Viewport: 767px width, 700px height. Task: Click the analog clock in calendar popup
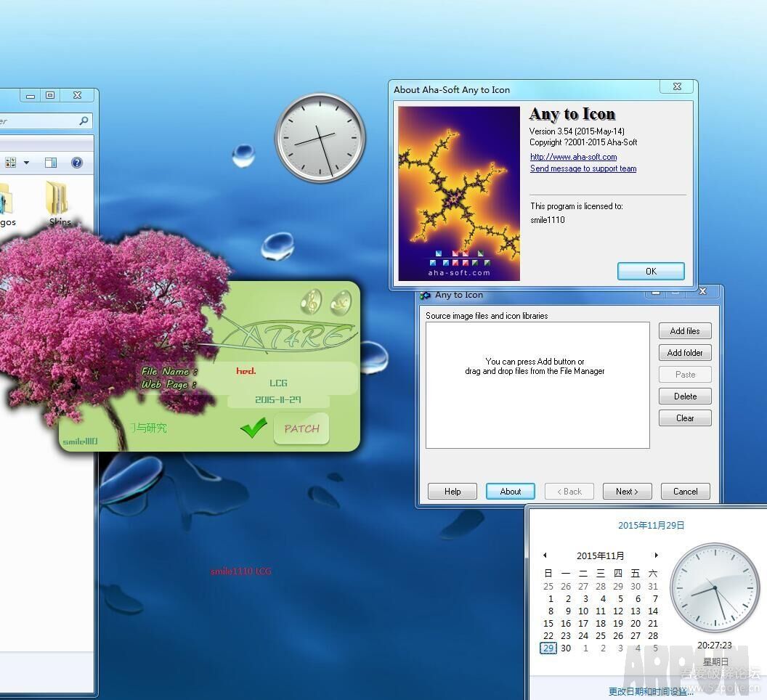click(x=715, y=587)
